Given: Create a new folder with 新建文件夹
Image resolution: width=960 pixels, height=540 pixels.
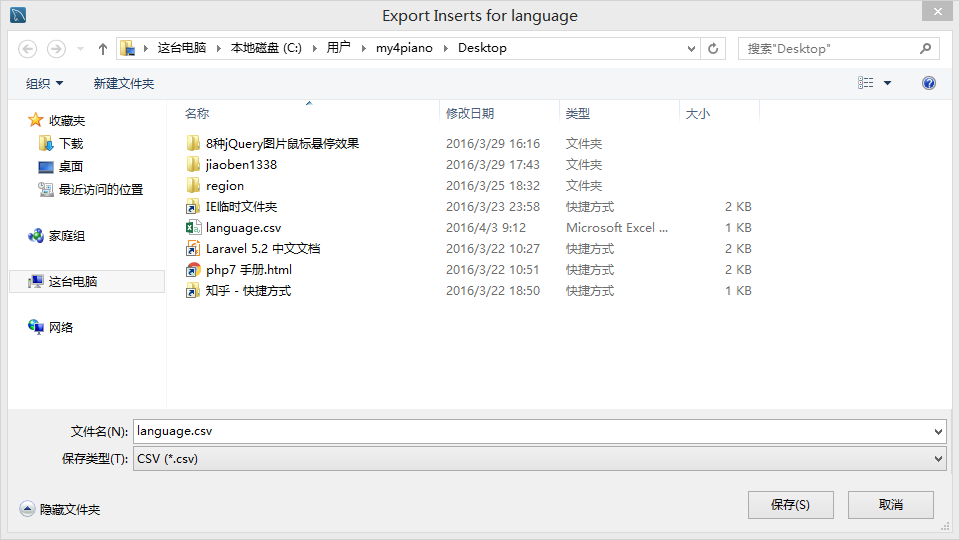Looking at the screenshot, I should 124,83.
